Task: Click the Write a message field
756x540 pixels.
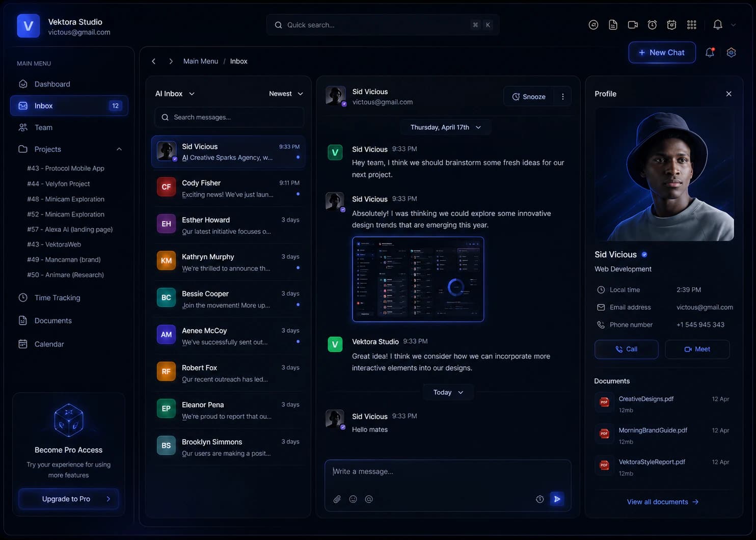Action: tap(448, 472)
